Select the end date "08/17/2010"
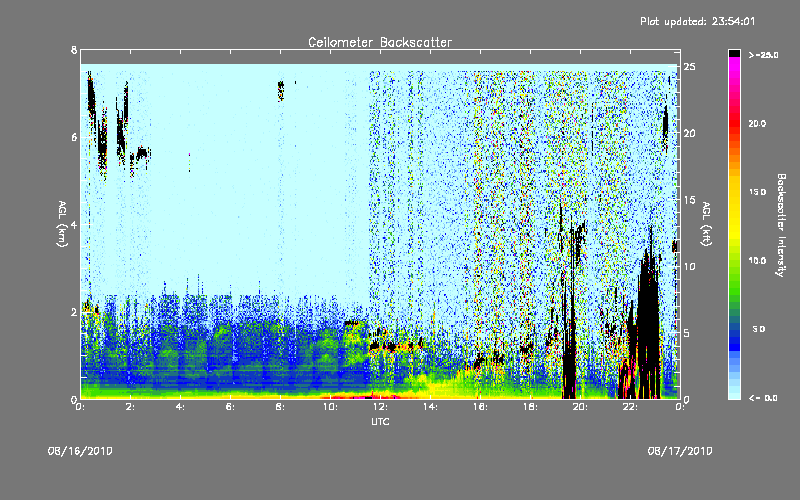Screen dimensions: 800x500 coord(680,451)
